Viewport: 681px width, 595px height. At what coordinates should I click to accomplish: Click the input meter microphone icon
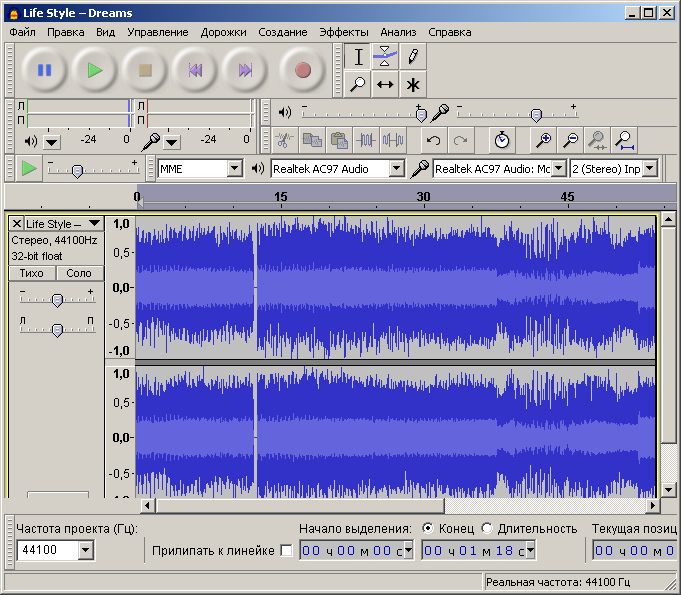pyautogui.click(x=151, y=141)
